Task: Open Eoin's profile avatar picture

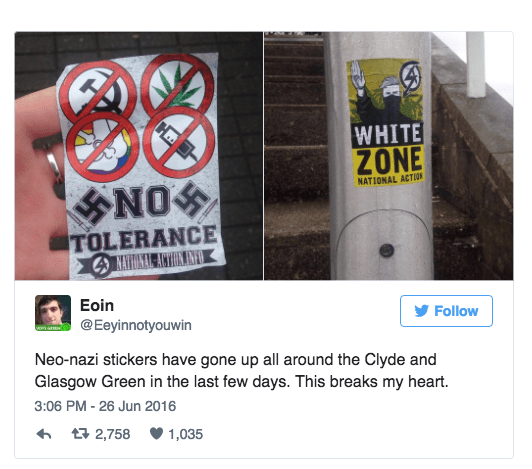Action: click(53, 313)
